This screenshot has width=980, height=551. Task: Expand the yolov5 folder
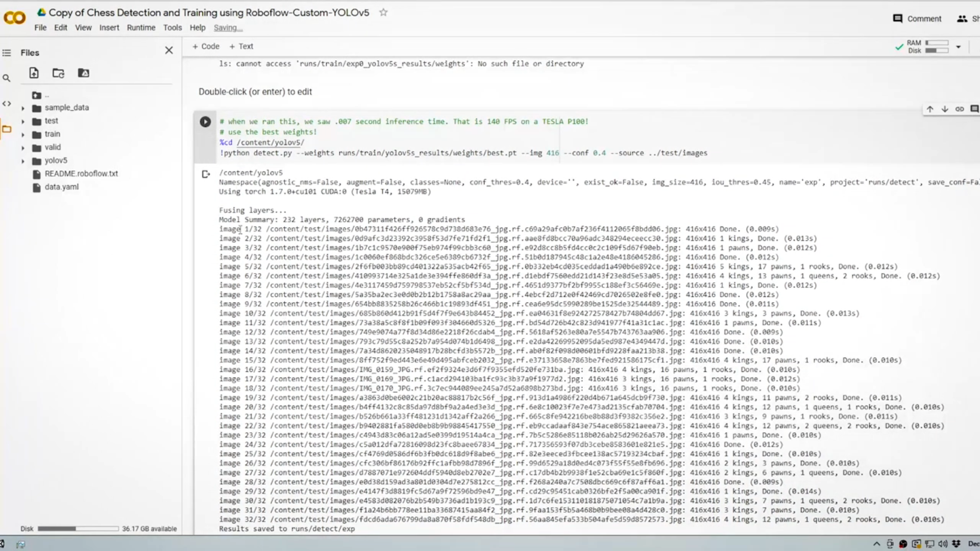point(22,161)
